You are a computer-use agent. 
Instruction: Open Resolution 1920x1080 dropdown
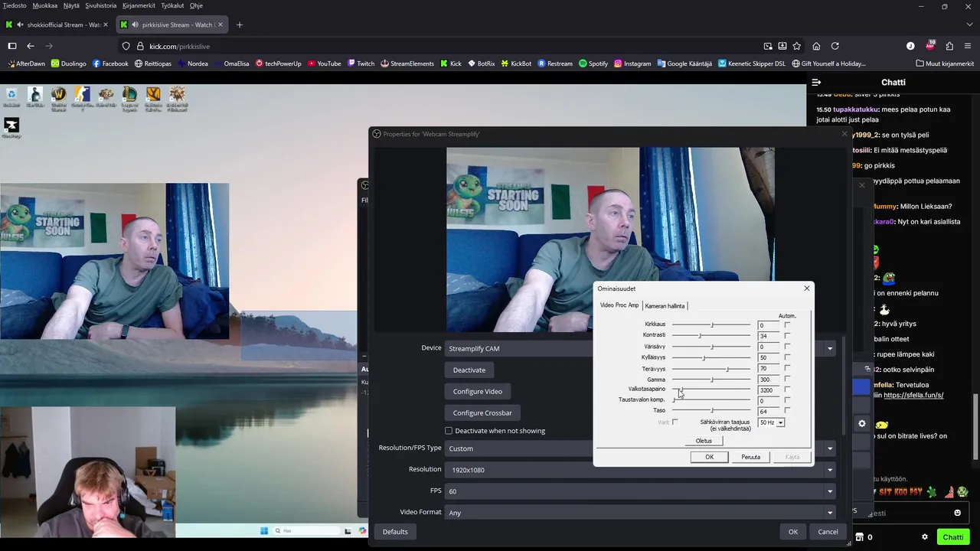pos(639,470)
